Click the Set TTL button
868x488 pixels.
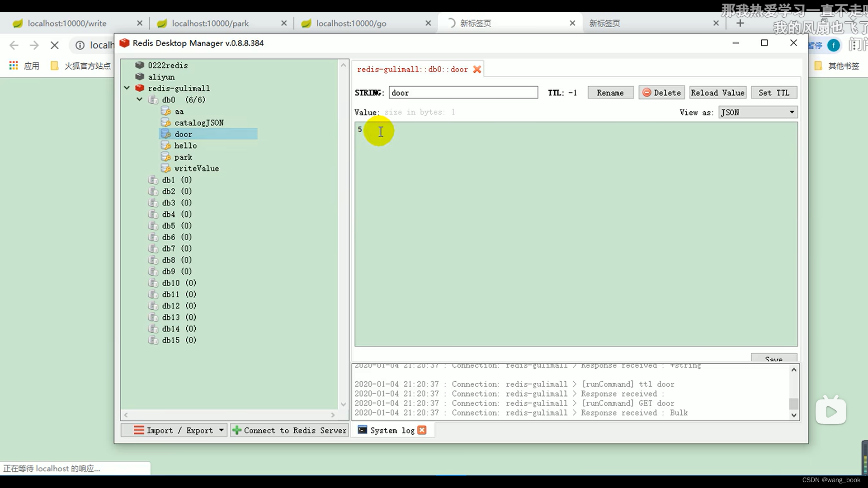[x=774, y=93]
